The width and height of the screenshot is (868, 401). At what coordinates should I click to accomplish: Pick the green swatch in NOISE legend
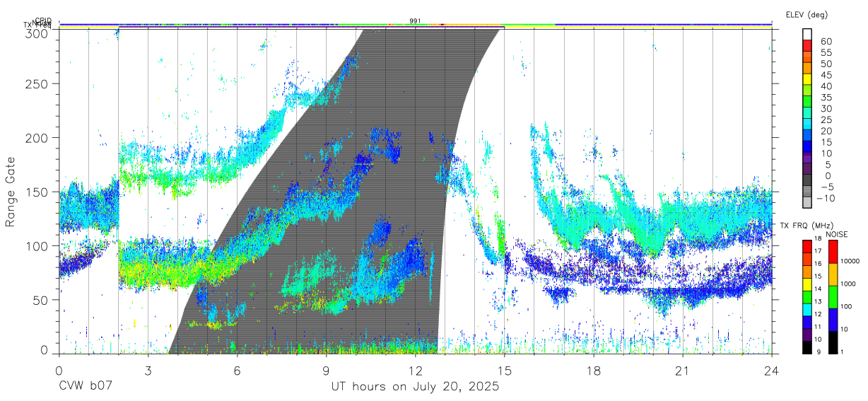[832, 296]
